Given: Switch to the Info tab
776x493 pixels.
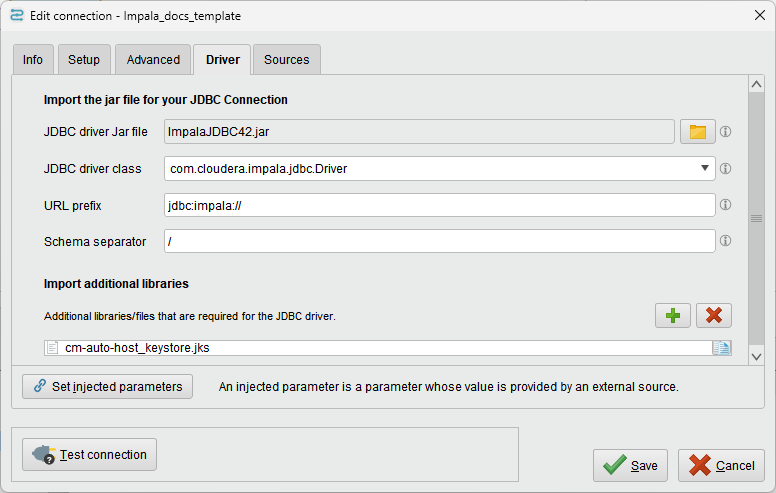Looking at the screenshot, I should [x=33, y=60].
